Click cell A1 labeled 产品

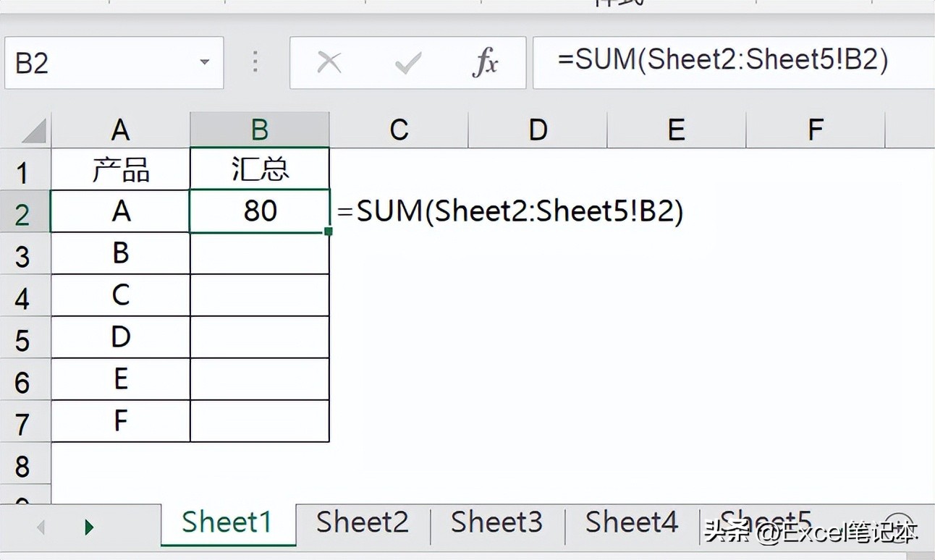click(x=121, y=169)
